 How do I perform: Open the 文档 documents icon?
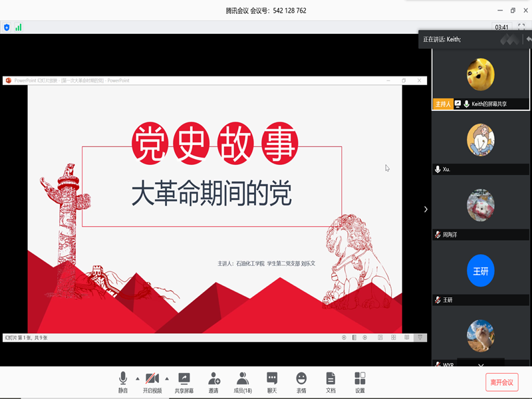[x=331, y=378]
